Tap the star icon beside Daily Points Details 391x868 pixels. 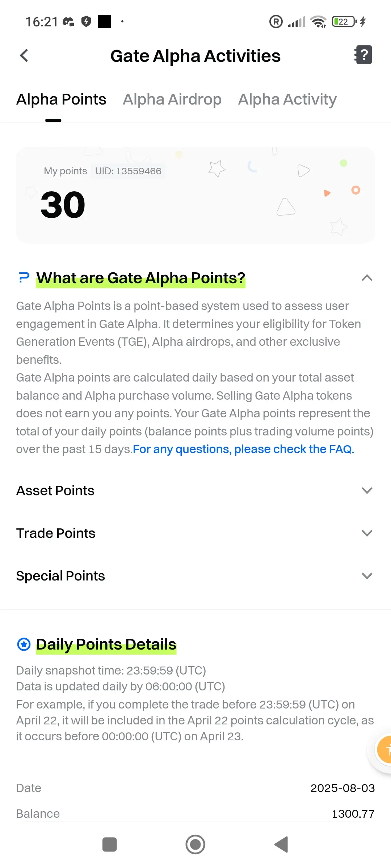click(24, 644)
